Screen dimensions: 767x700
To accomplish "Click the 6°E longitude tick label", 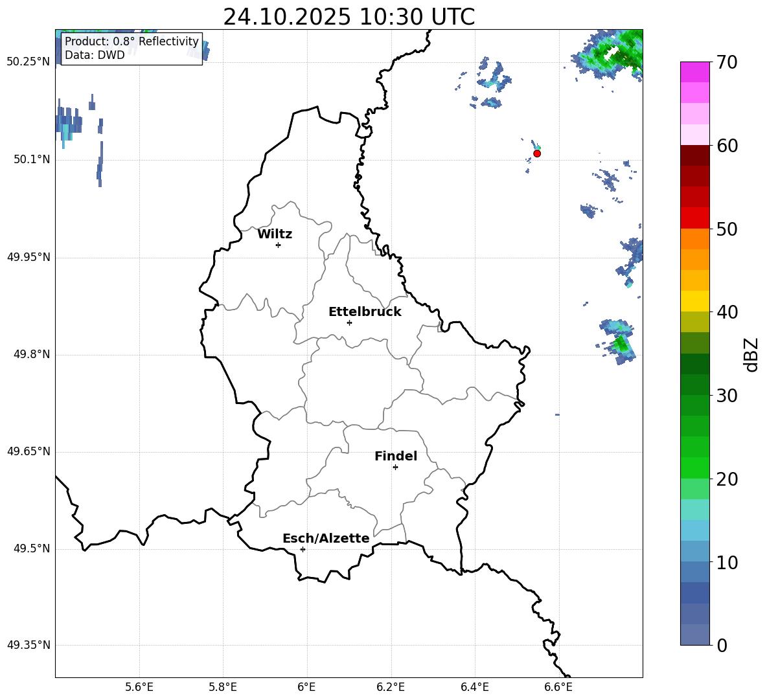I will coord(306,686).
